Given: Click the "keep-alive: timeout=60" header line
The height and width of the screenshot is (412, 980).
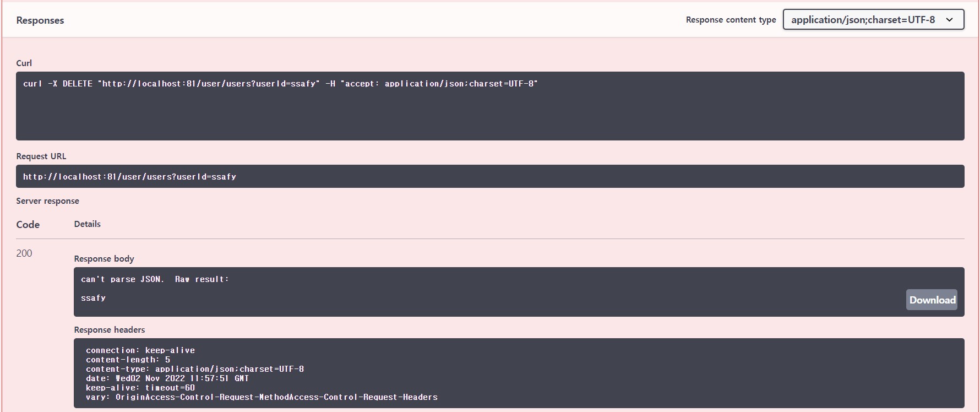Looking at the screenshot, I should pos(140,388).
